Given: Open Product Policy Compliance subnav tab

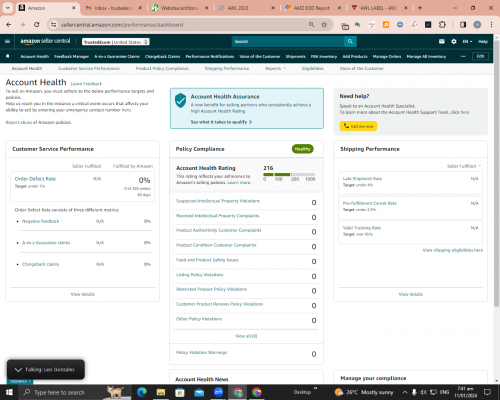Looking at the screenshot, I should (162, 68).
